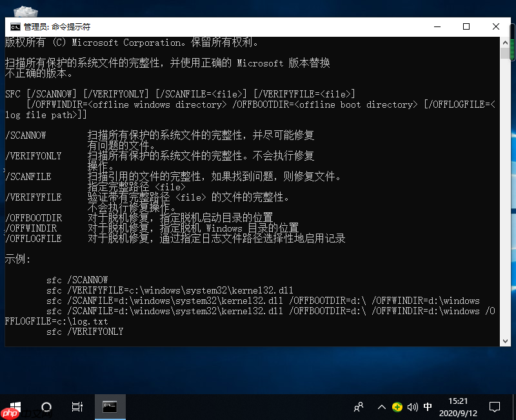Open the volume control in the tray
The width and height of the screenshot is (516, 420).
tap(412, 406)
